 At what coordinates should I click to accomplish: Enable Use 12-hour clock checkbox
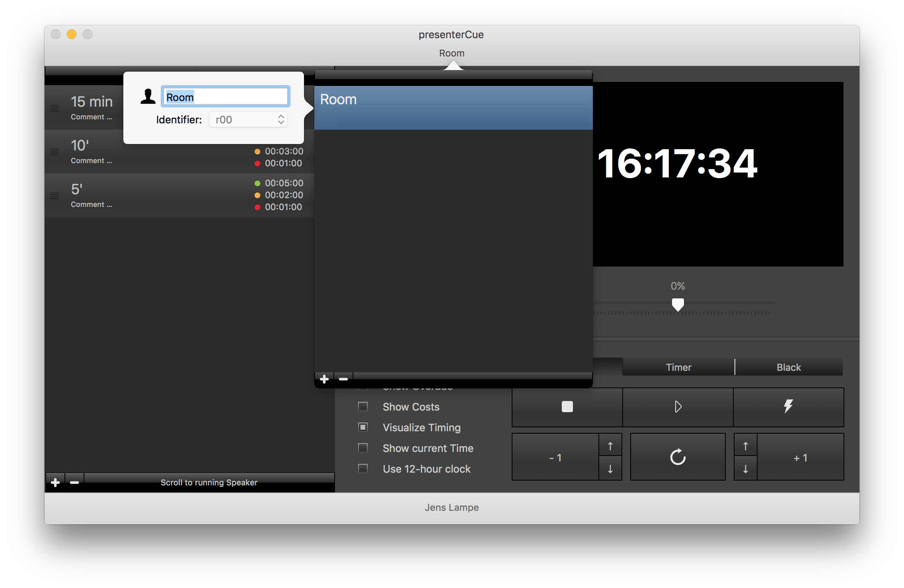click(x=363, y=469)
